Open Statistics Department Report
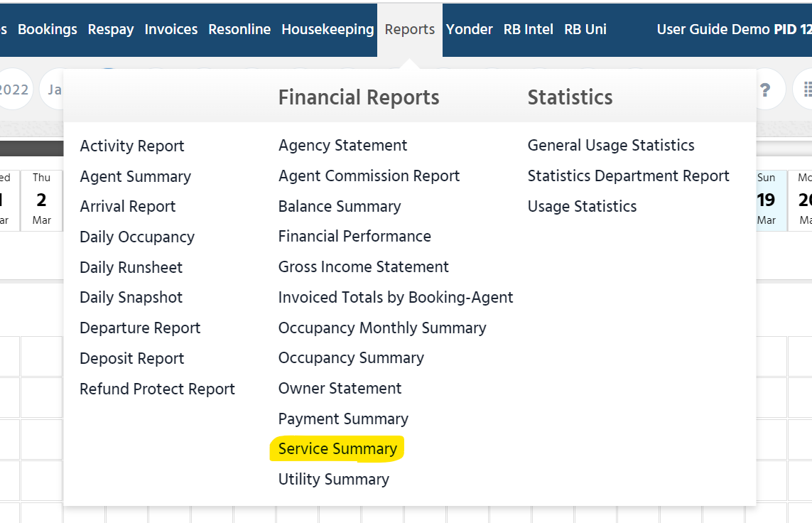Screen dimensions: 812x523 pyautogui.click(x=628, y=176)
